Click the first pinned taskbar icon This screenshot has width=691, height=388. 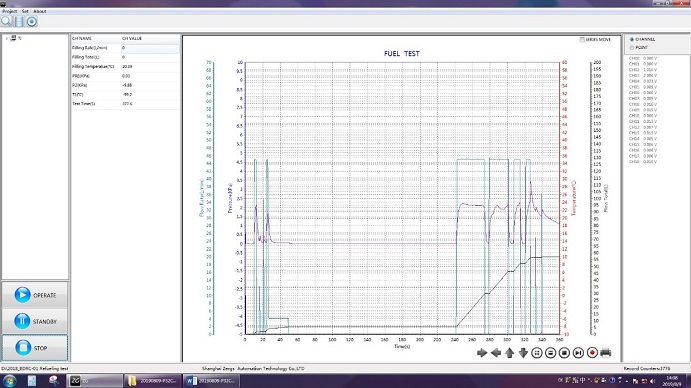(32, 381)
